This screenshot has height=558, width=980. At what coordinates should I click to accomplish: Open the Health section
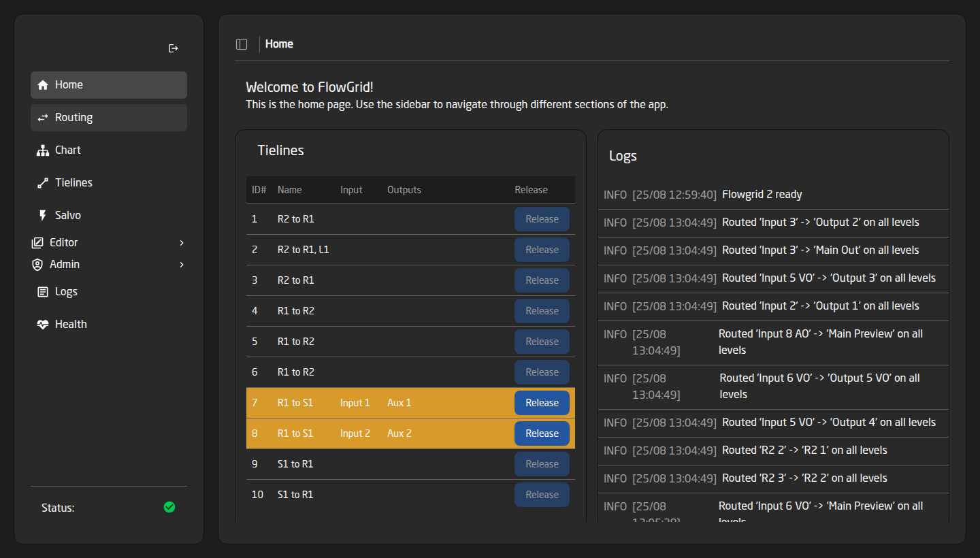tap(109, 325)
